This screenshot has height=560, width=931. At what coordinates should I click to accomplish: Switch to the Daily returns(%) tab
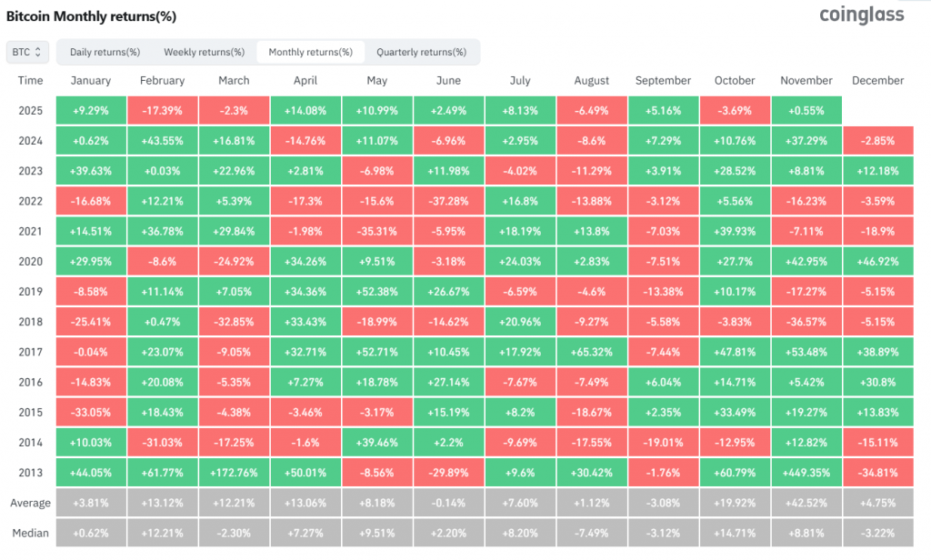(x=105, y=52)
